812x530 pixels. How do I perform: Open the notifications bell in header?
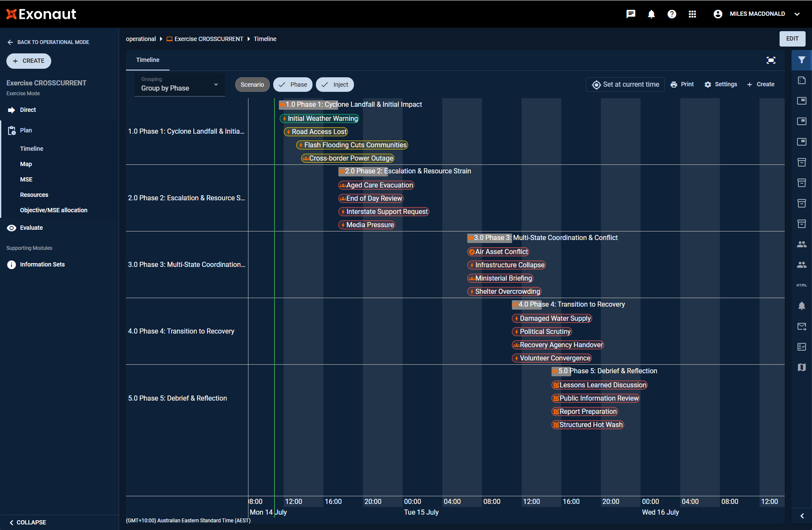[x=651, y=14]
